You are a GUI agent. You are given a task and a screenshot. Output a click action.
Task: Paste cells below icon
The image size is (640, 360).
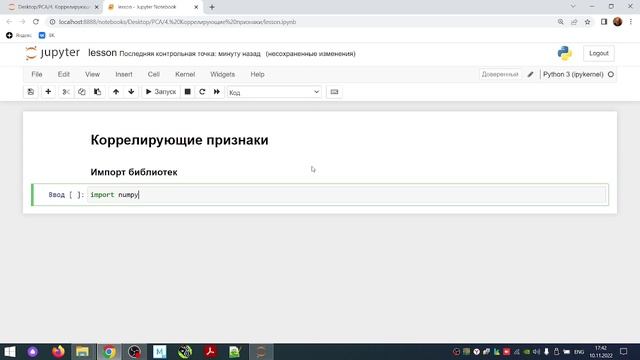tap(98, 92)
